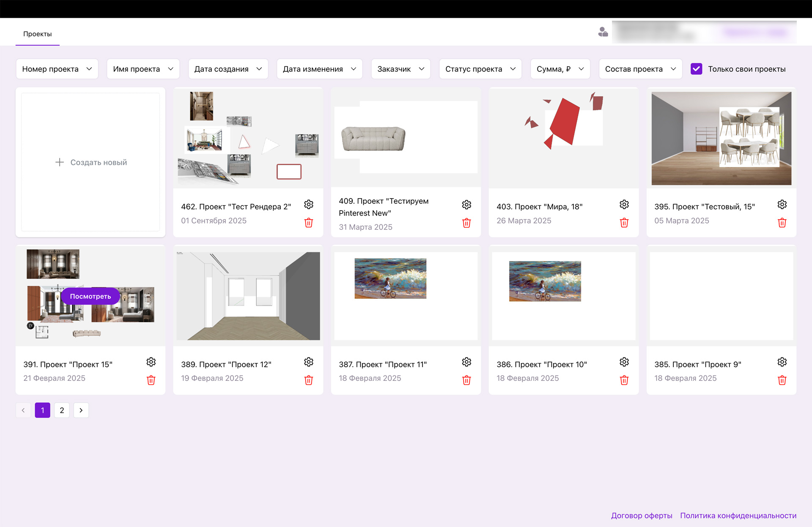Delete project 386 Проект 10
The height and width of the screenshot is (527, 812).
(624, 380)
